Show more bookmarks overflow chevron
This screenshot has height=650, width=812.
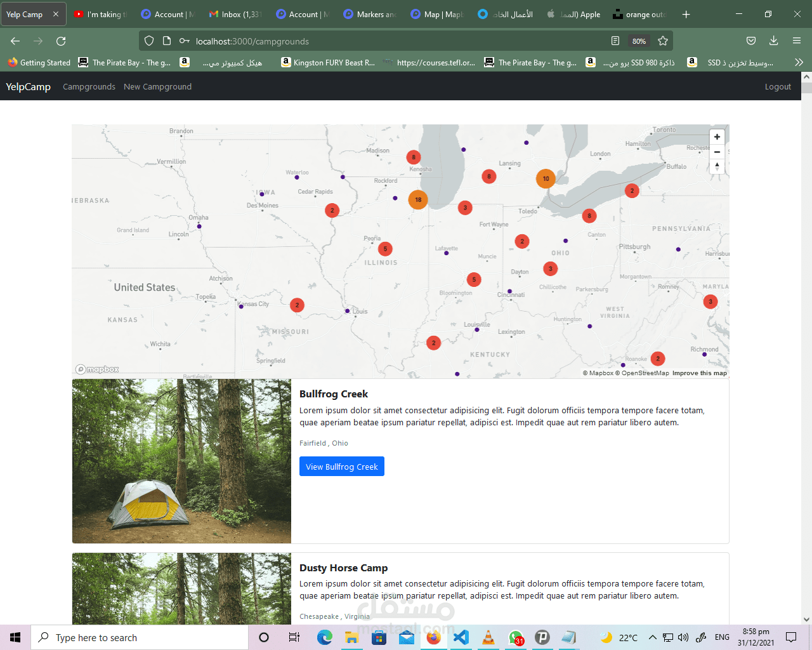[x=799, y=62]
